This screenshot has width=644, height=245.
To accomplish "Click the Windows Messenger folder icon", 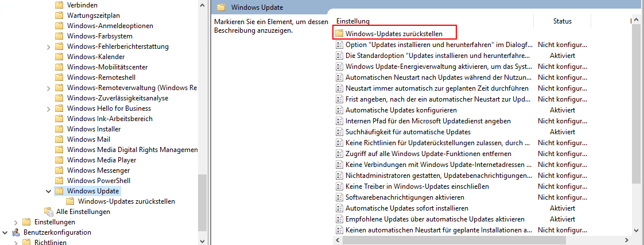I will (x=59, y=170).
